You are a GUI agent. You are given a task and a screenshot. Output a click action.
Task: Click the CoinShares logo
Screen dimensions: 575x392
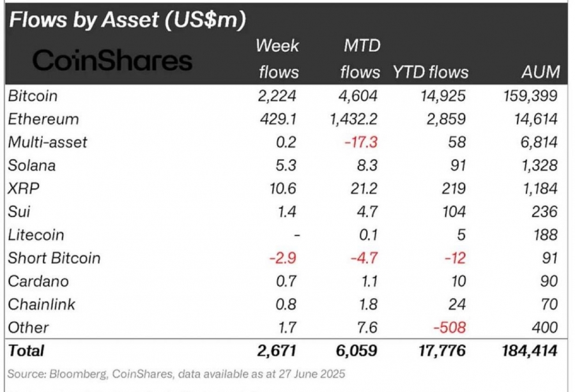click(x=112, y=61)
